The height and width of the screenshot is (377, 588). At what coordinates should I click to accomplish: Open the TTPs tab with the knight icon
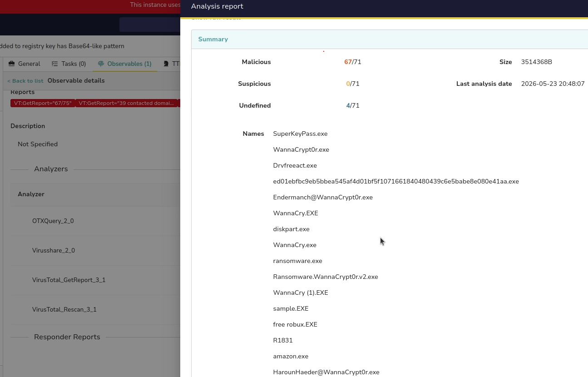[x=172, y=64]
